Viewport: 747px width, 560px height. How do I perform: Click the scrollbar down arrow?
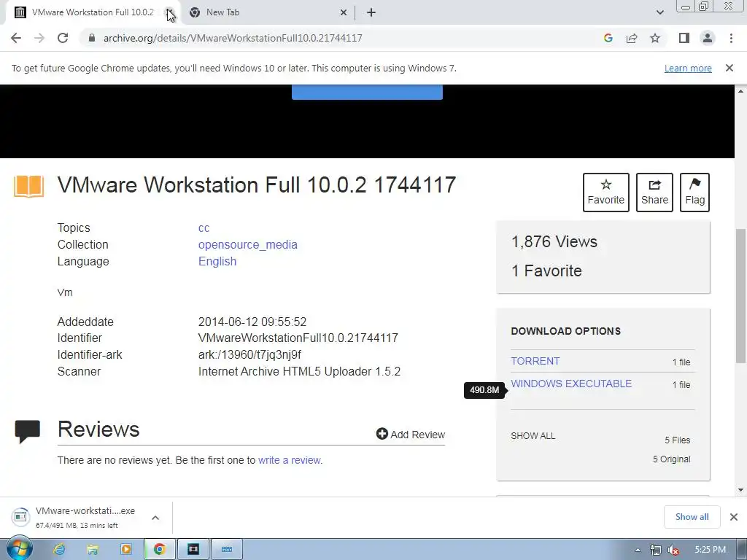coord(740,490)
